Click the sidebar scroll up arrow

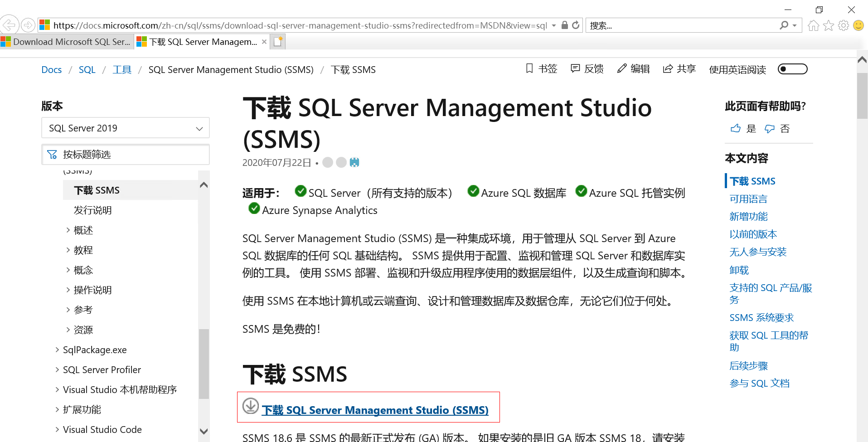point(204,185)
